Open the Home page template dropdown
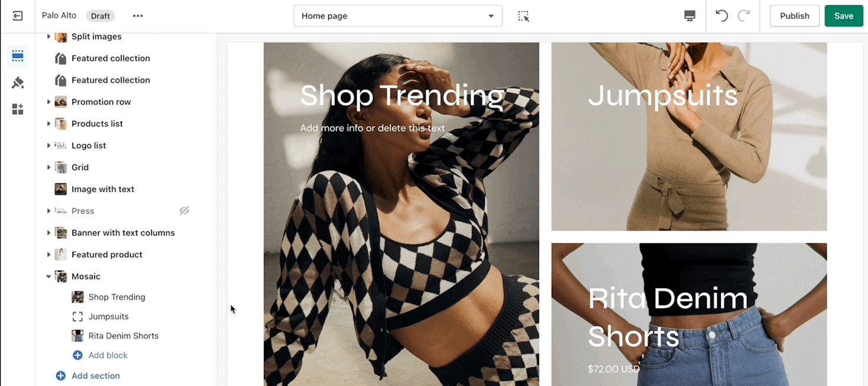 tap(398, 16)
